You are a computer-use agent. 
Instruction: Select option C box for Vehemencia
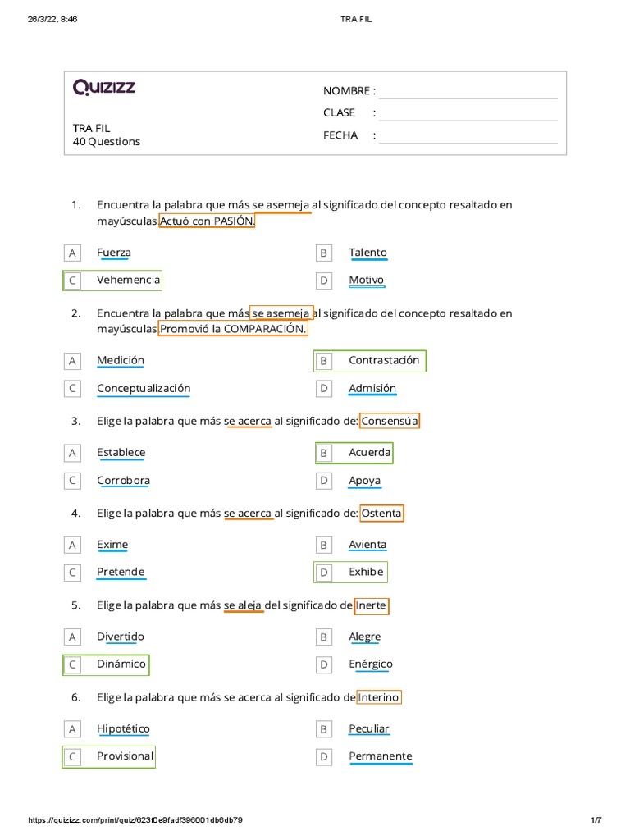tap(73, 281)
